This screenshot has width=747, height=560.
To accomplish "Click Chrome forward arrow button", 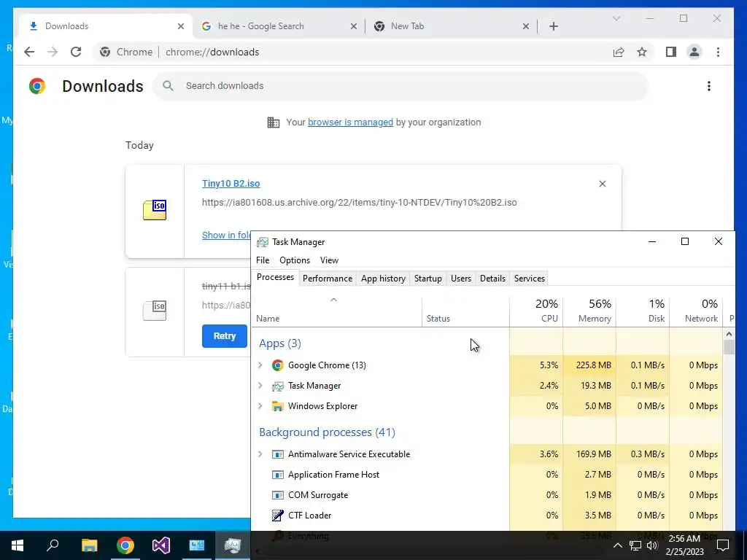I will tap(53, 52).
